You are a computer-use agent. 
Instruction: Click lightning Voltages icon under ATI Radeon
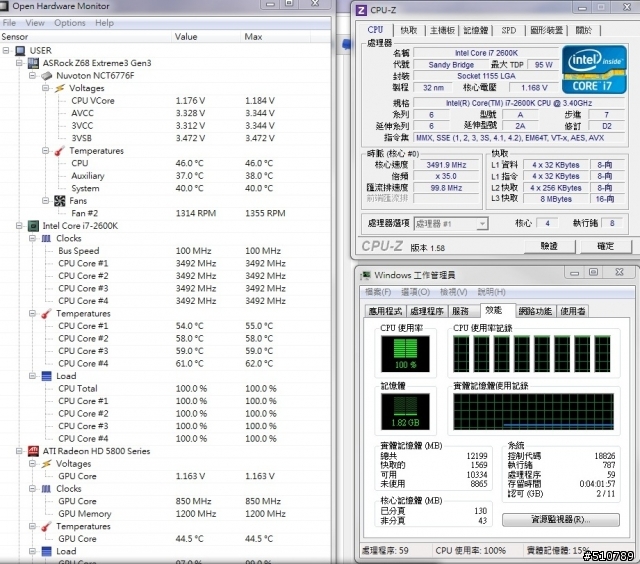tap(47, 464)
